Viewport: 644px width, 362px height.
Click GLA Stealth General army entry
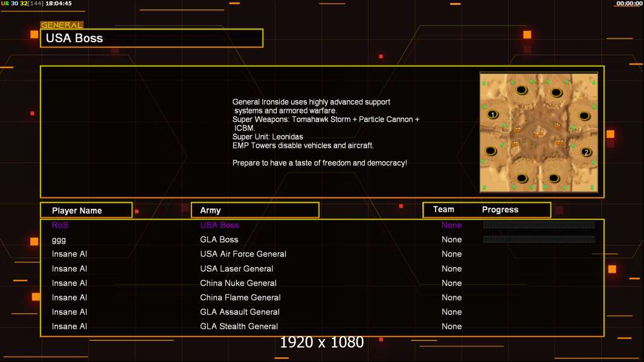point(239,326)
